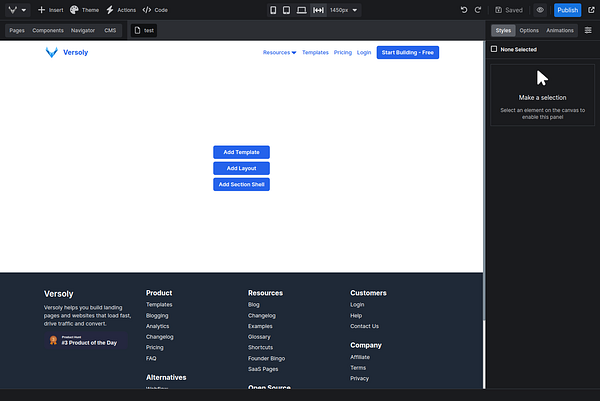The width and height of the screenshot is (600, 401).
Task: Click the footer Privacy link
Action: (x=359, y=378)
